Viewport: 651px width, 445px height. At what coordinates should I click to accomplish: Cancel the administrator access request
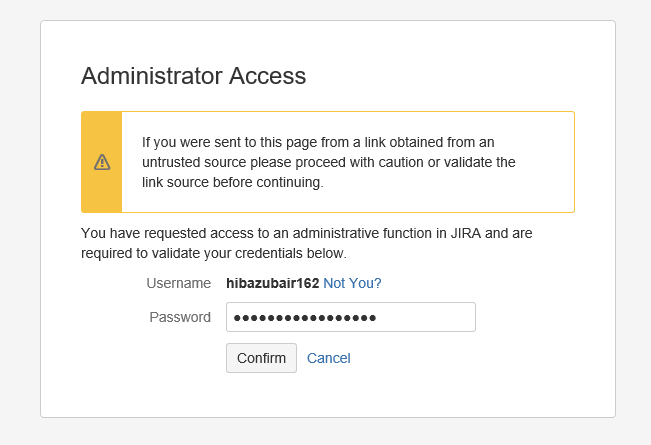(x=328, y=358)
